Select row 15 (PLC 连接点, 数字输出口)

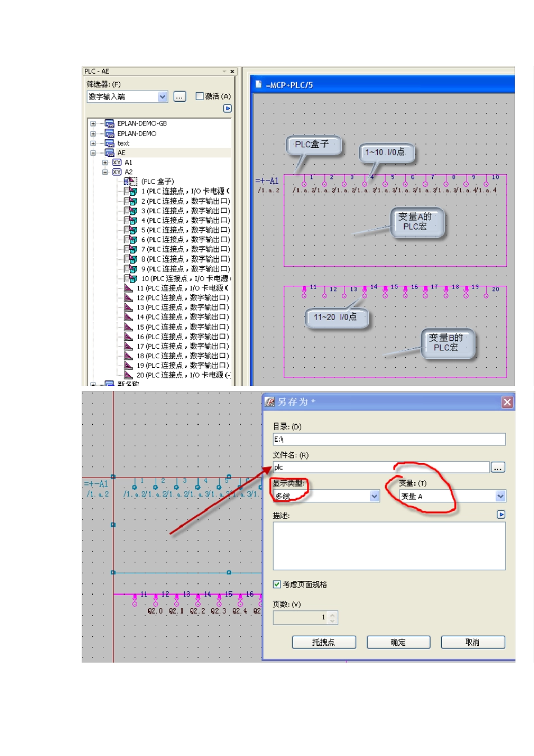[183, 327]
